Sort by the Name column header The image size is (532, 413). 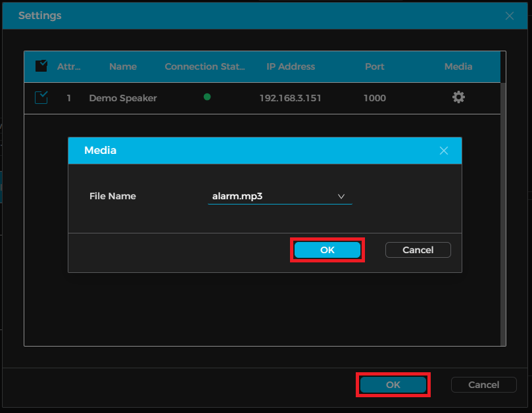click(123, 66)
